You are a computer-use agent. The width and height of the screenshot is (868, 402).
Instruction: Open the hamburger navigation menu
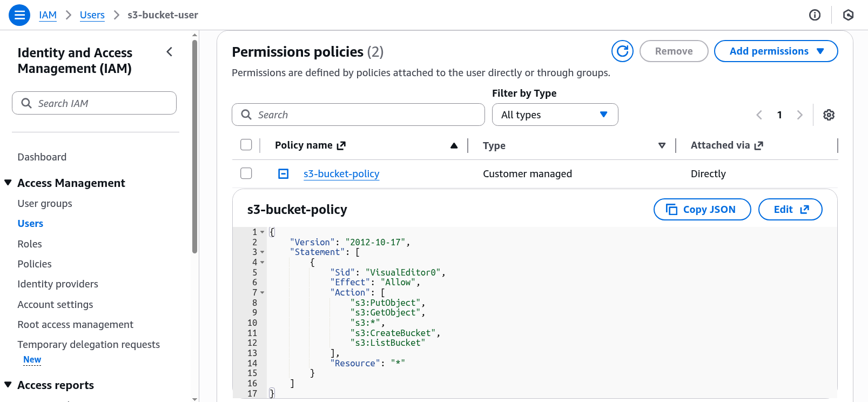tap(19, 15)
